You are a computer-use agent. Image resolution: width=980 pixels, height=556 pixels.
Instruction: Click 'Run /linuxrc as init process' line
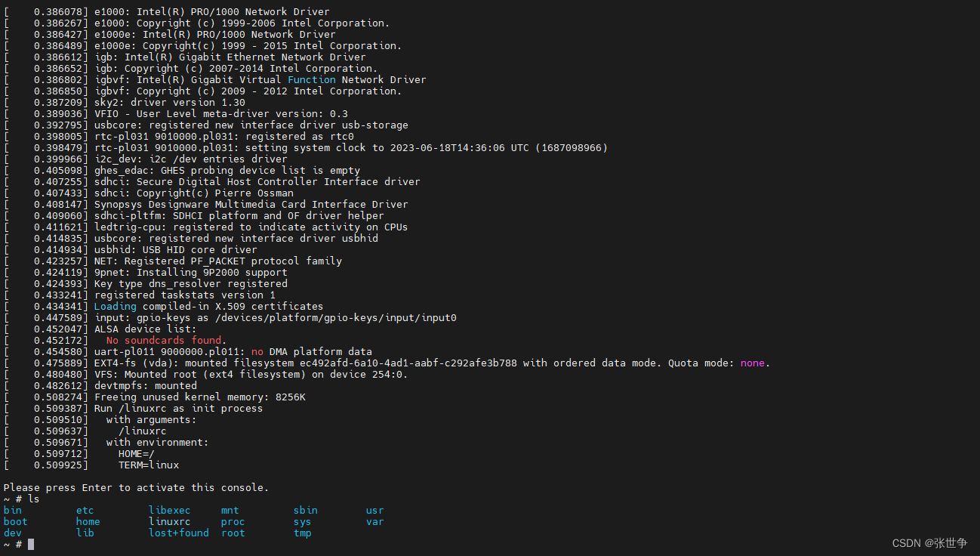(x=179, y=409)
